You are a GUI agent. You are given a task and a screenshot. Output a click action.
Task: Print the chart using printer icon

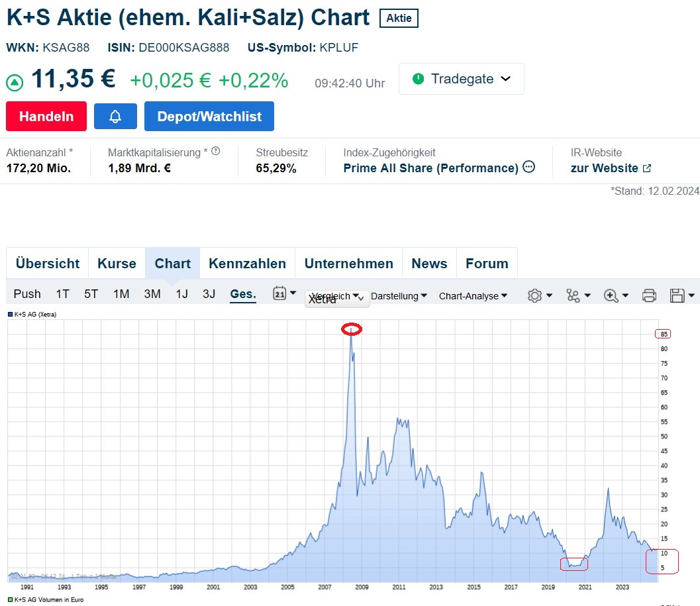click(649, 296)
